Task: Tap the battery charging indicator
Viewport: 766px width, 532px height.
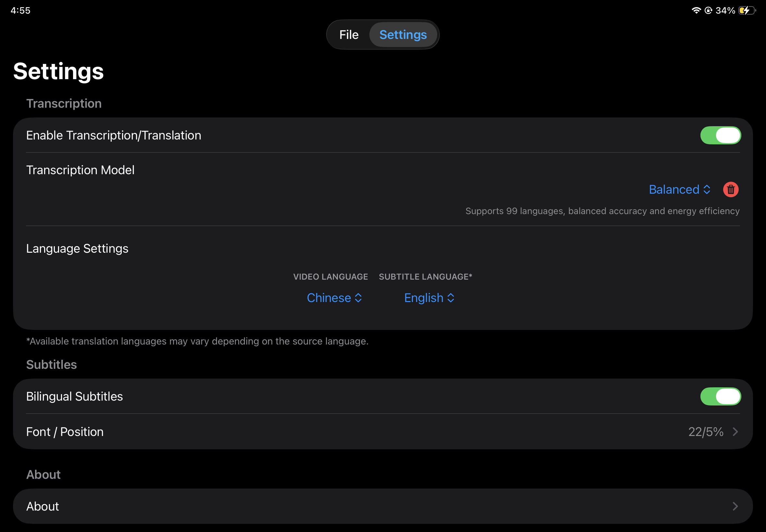Action: pos(747,10)
